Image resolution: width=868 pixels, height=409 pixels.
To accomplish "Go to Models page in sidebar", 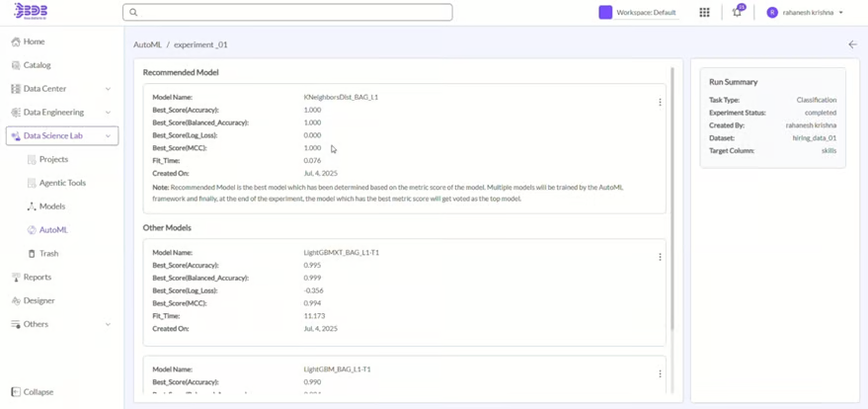I will pyautogui.click(x=51, y=206).
